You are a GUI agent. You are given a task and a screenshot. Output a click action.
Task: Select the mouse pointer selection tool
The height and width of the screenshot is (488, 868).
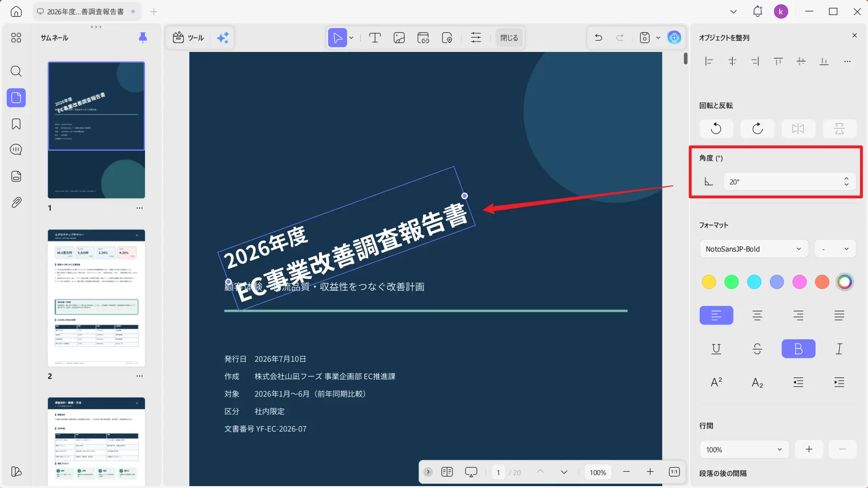pos(337,38)
